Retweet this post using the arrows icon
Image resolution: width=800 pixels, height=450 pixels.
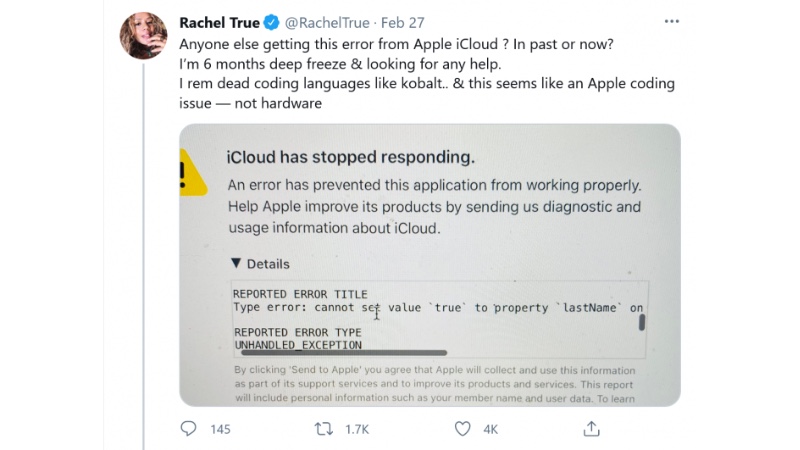(325, 428)
